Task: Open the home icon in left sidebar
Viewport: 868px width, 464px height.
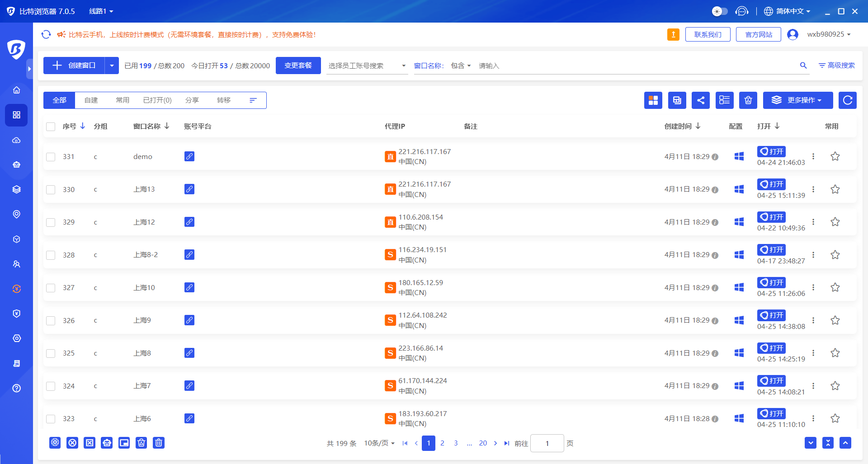Action: (17, 90)
